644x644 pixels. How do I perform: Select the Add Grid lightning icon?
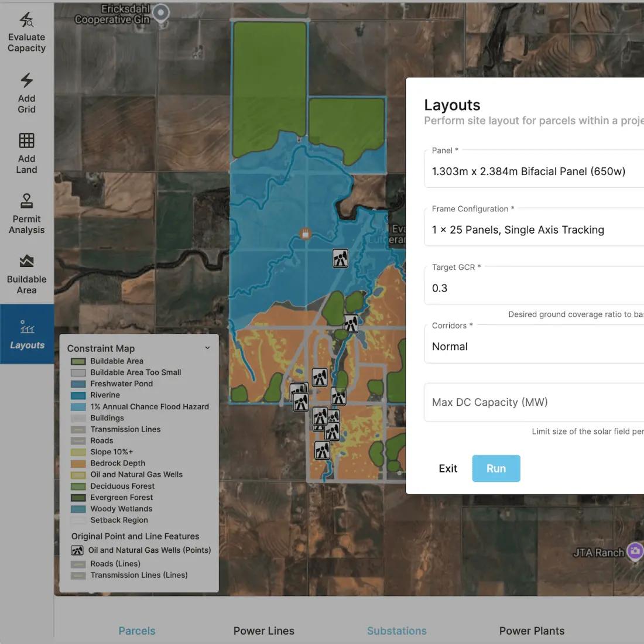[27, 81]
